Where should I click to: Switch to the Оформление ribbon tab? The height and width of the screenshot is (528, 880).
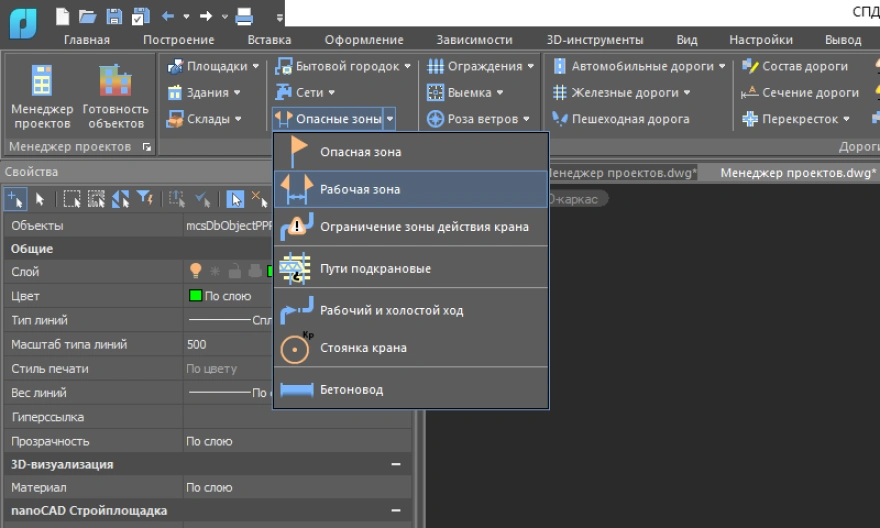(x=364, y=40)
